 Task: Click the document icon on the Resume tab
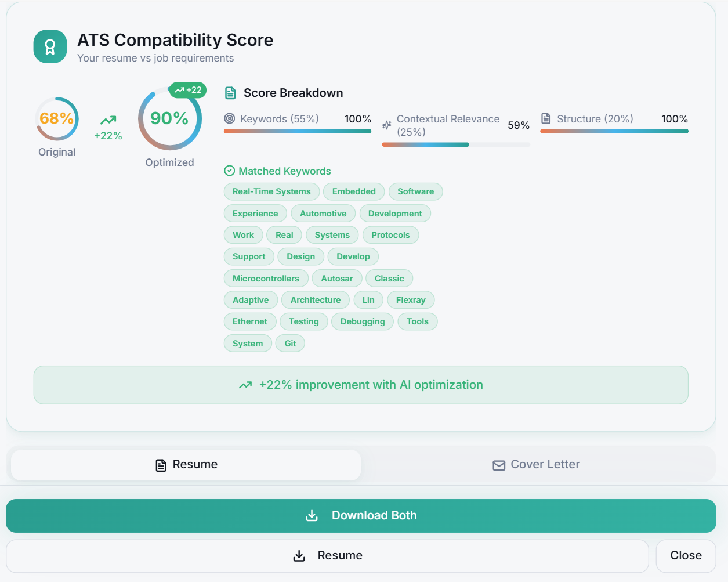(x=160, y=464)
